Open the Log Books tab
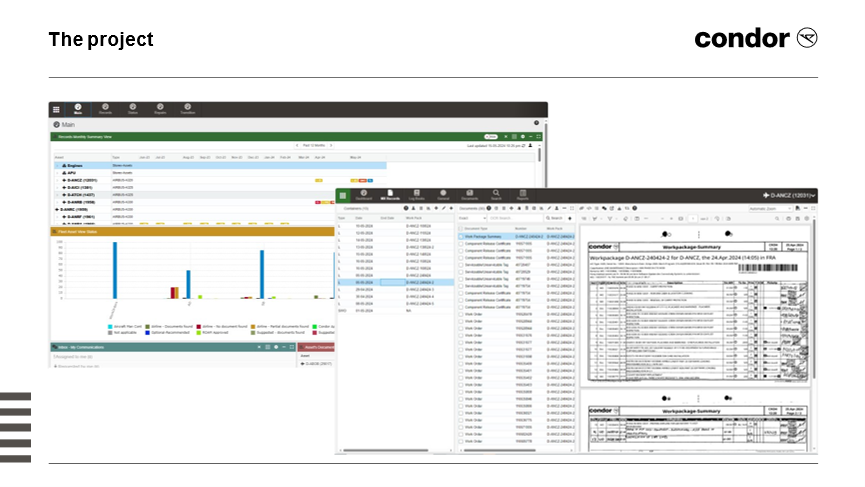865x487 pixels. pyautogui.click(x=417, y=195)
